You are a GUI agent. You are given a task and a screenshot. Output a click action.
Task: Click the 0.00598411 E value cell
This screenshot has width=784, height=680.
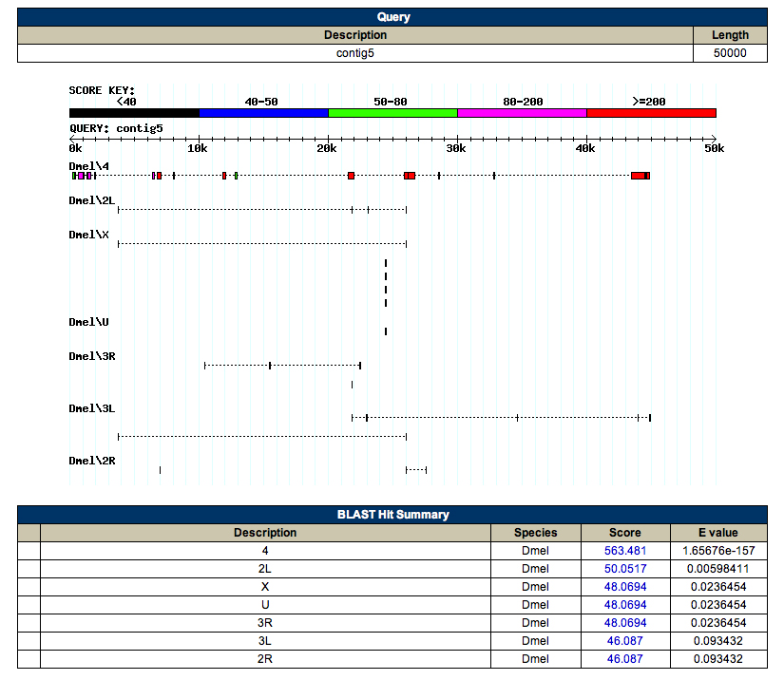pos(718,569)
